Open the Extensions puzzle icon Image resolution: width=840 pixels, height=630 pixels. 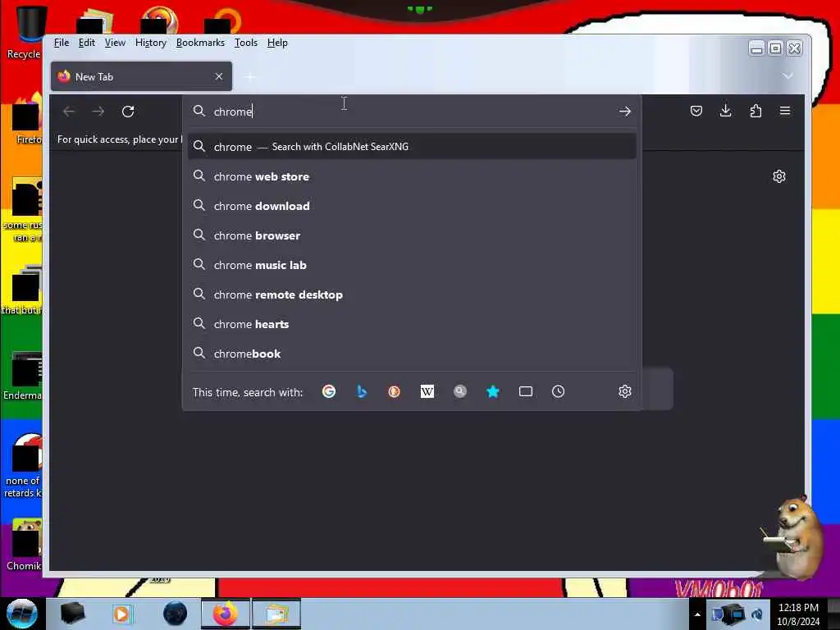(756, 111)
